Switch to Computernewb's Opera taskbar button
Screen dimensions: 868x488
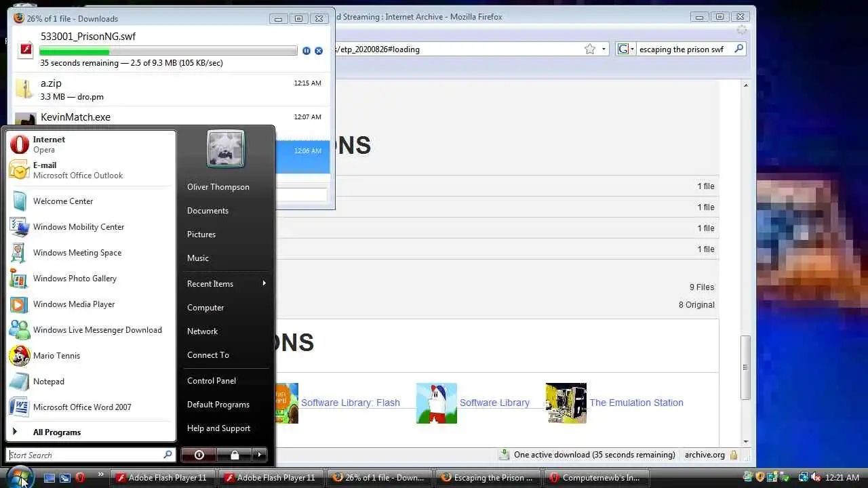pyautogui.click(x=595, y=478)
